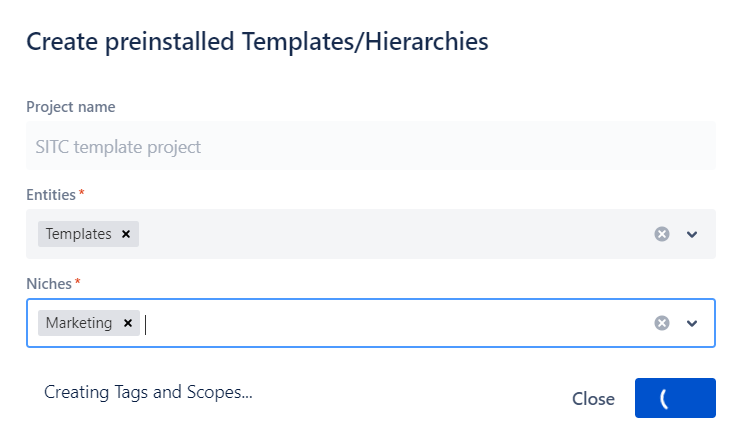
Task: Clear all selections in Niches field
Action: click(x=661, y=323)
